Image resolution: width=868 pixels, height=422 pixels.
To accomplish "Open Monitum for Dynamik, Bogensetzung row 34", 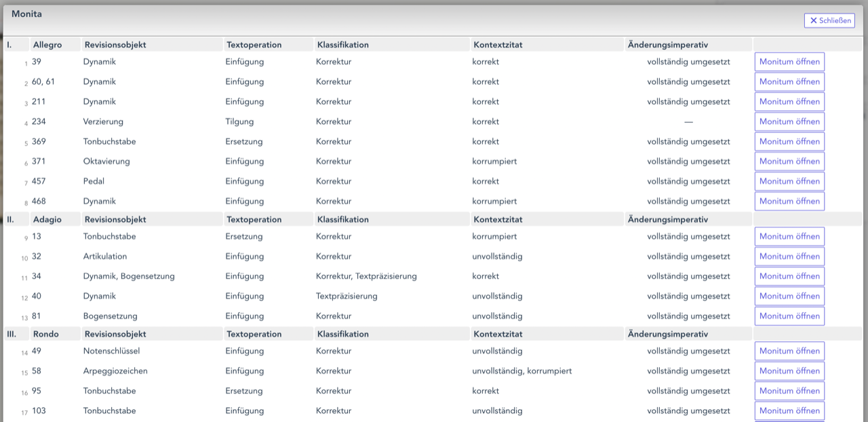I will point(789,276).
